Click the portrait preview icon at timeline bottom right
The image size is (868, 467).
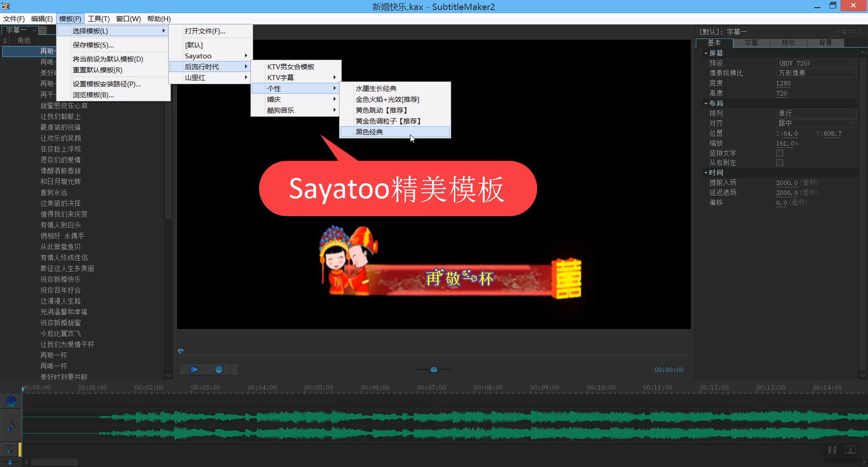coord(850,450)
